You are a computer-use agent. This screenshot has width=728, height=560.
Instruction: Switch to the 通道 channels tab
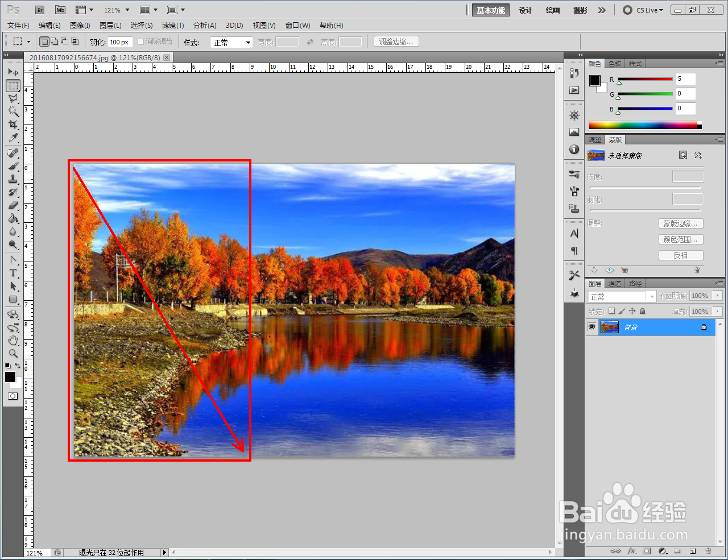pyautogui.click(x=615, y=283)
